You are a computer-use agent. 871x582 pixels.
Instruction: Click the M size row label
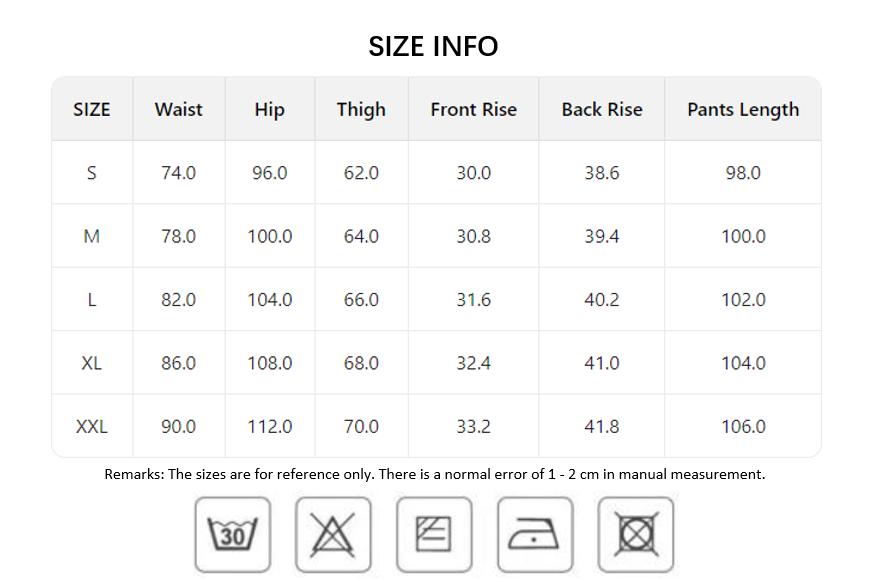(92, 236)
